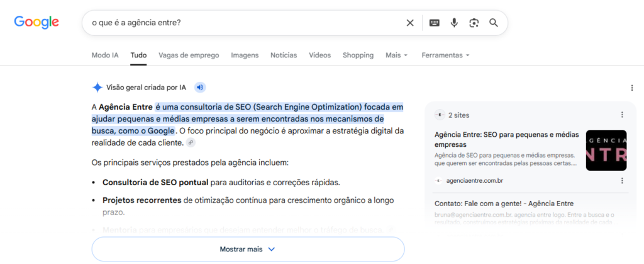Clear the search box with the X icon
The width and height of the screenshot is (644, 264).
[x=410, y=23]
